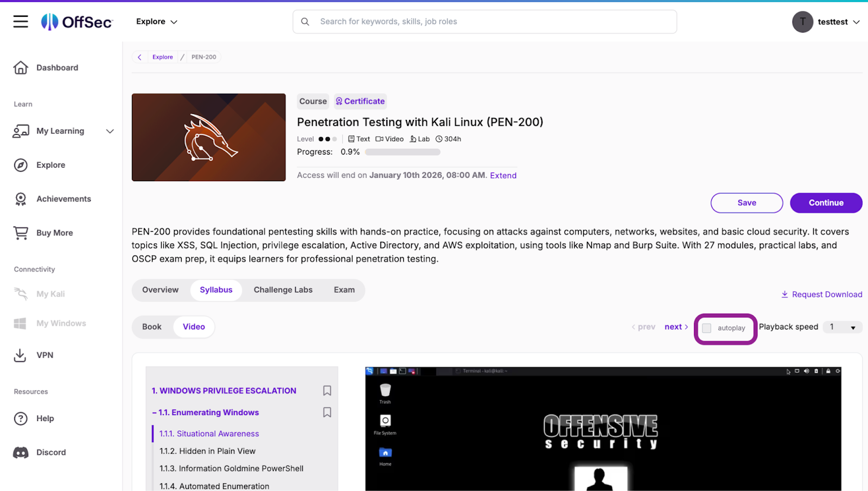Open 1.1.1 Situational Awareness lesson

click(x=209, y=433)
